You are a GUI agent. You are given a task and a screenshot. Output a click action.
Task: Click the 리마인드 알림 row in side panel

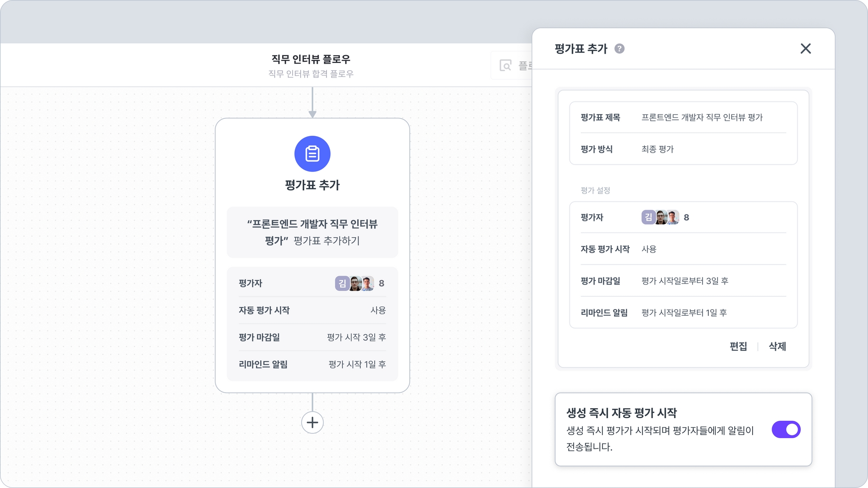click(x=683, y=313)
